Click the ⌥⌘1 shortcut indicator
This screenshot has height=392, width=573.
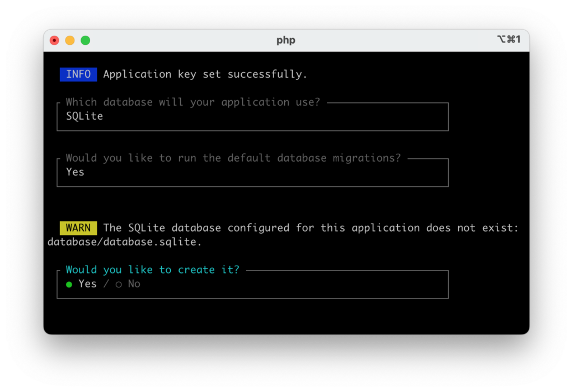pyautogui.click(x=509, y=39)
